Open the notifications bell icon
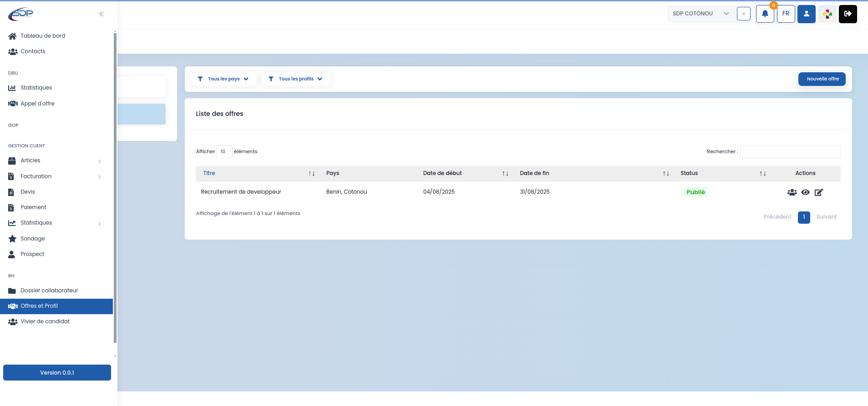 [765, 14]
